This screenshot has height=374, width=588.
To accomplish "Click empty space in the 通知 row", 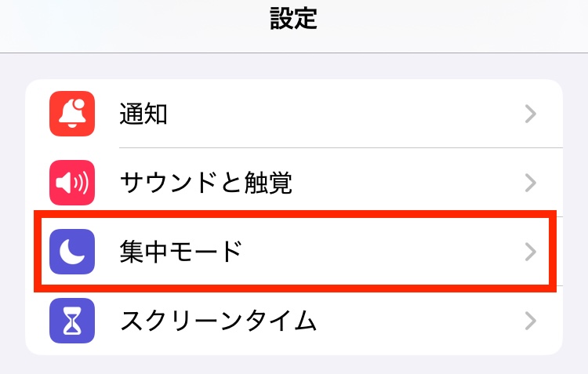I will click(345, 114).
